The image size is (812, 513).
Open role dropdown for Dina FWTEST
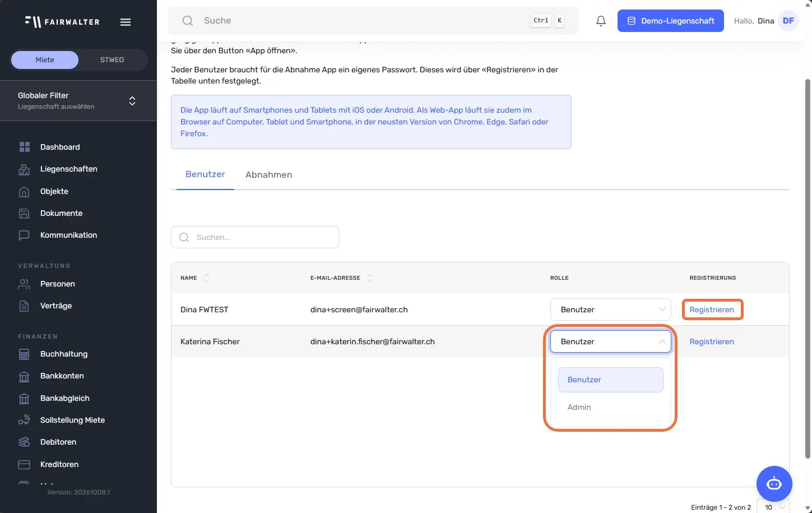(611, 309)
